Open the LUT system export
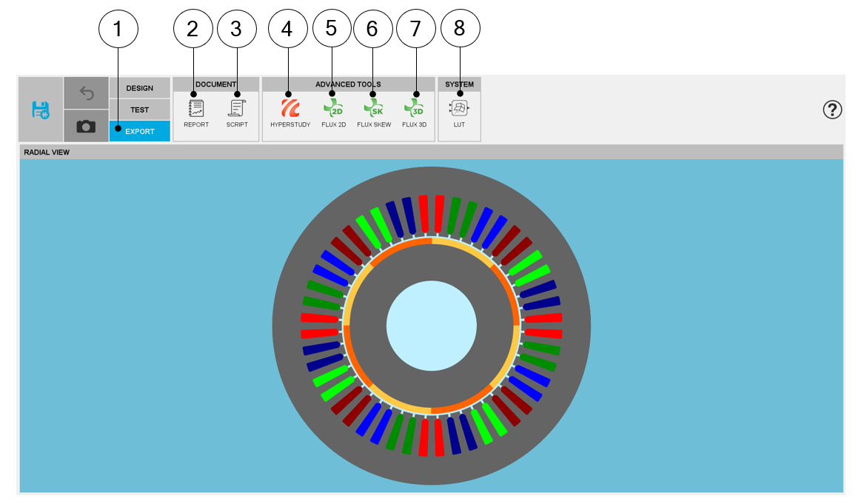 pos(459,112)
